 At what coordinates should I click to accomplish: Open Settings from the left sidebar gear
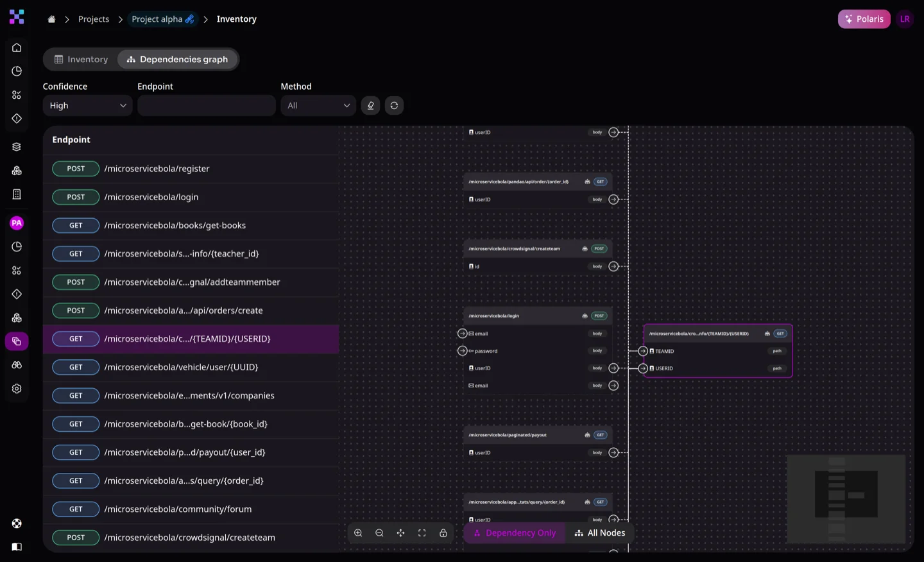pyautogui.click(x=17, y=388)
